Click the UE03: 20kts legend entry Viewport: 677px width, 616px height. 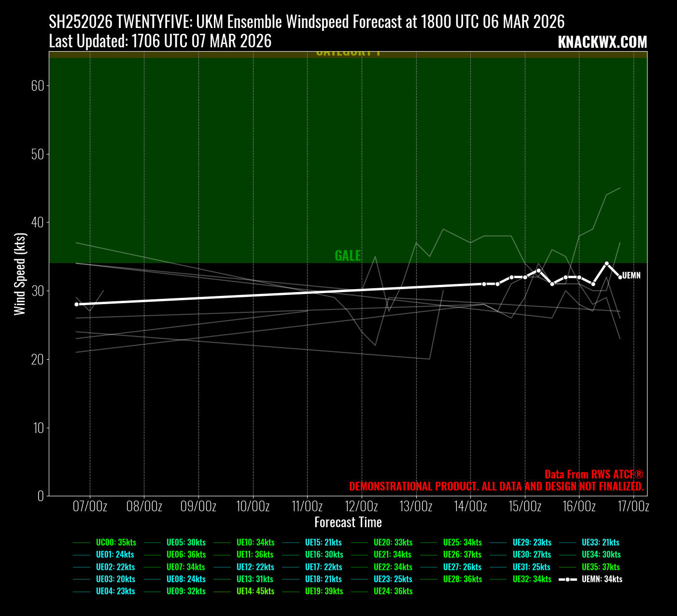click(115, 579)
